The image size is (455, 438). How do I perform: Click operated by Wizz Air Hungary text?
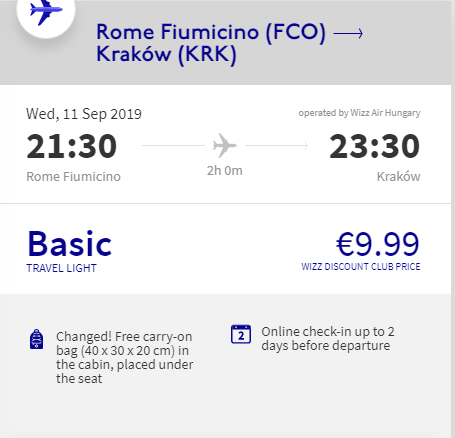tap(359, 113)
